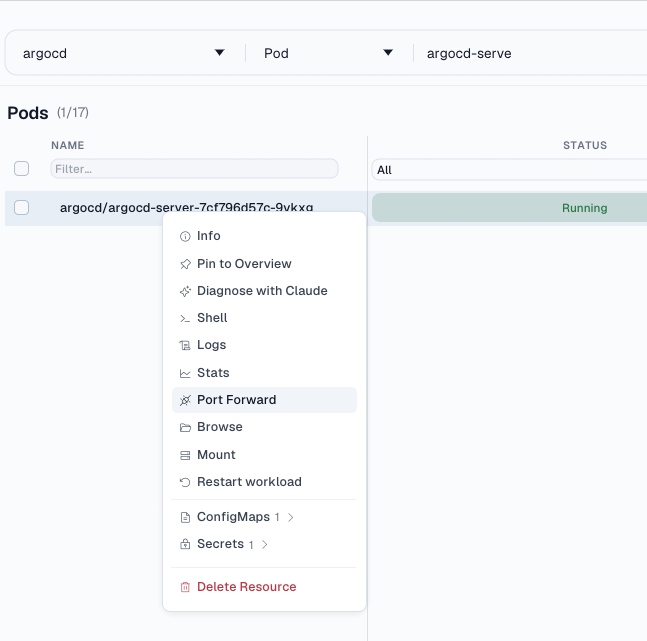
Task: Click the Pods heading
Action: click(28, 113)
